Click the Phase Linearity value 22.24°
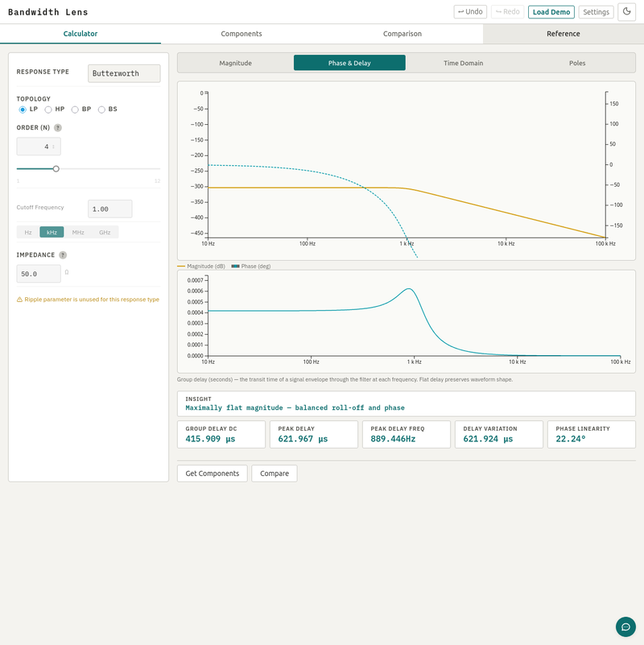This screenshot has height=645, width=644. click(571, 439)
